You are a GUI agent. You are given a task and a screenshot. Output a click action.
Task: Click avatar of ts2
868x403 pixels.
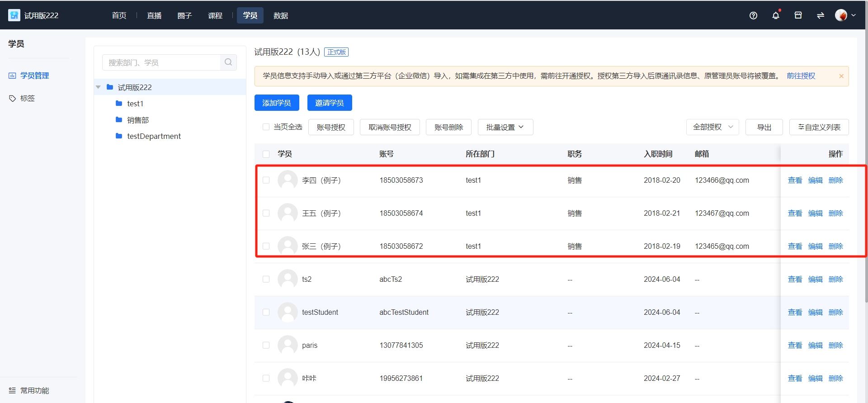click(288, 279)
